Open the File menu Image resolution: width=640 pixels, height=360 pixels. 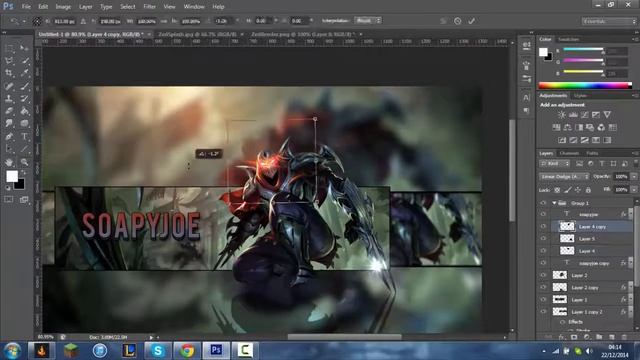(x=26, y=7)
